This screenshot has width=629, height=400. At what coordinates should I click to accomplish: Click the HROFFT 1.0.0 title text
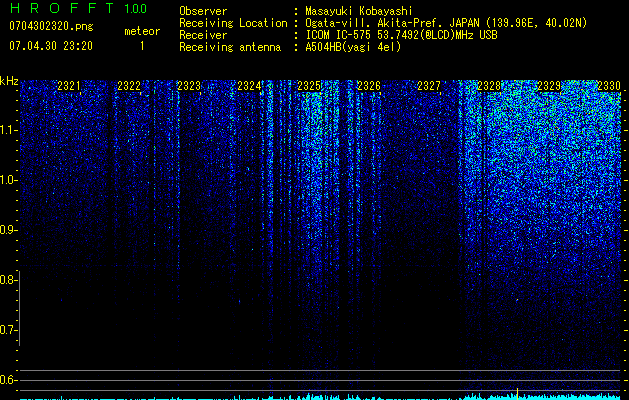click(x=78, y=8)
